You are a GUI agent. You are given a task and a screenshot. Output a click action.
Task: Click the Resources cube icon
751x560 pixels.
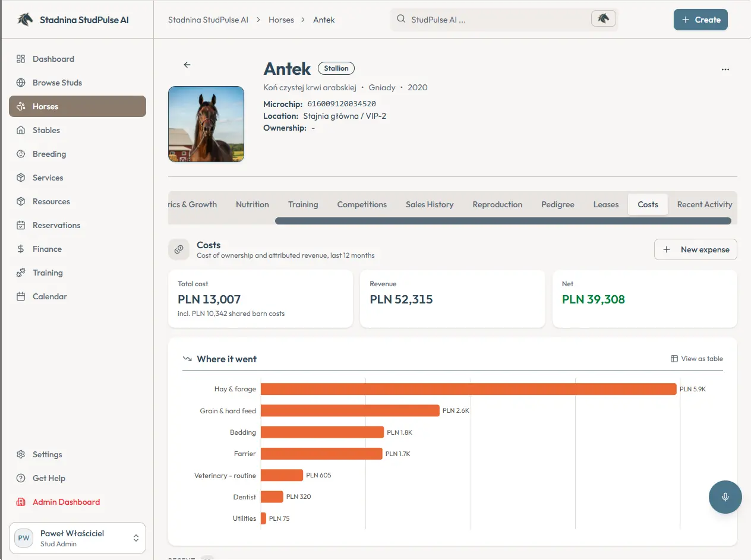coord(21,201)
